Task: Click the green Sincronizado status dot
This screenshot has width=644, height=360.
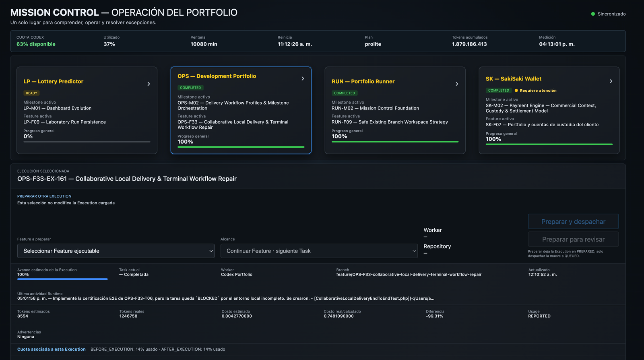Action: click(593, 14)
